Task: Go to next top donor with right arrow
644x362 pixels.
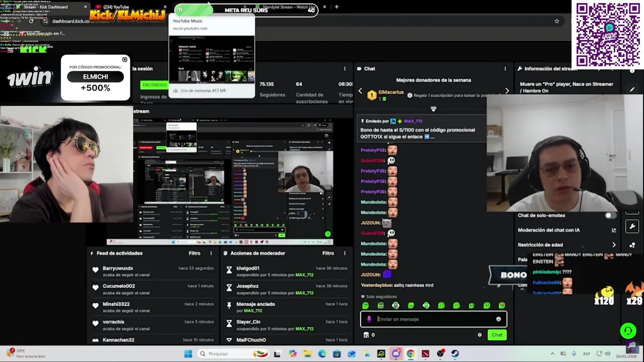Action: (x=507, y=91)
